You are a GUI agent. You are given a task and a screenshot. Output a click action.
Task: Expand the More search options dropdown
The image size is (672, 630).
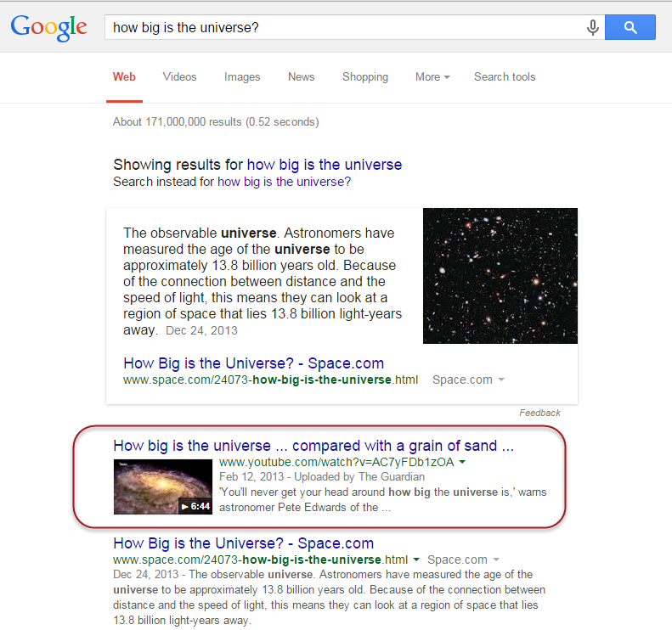[432, 77]
